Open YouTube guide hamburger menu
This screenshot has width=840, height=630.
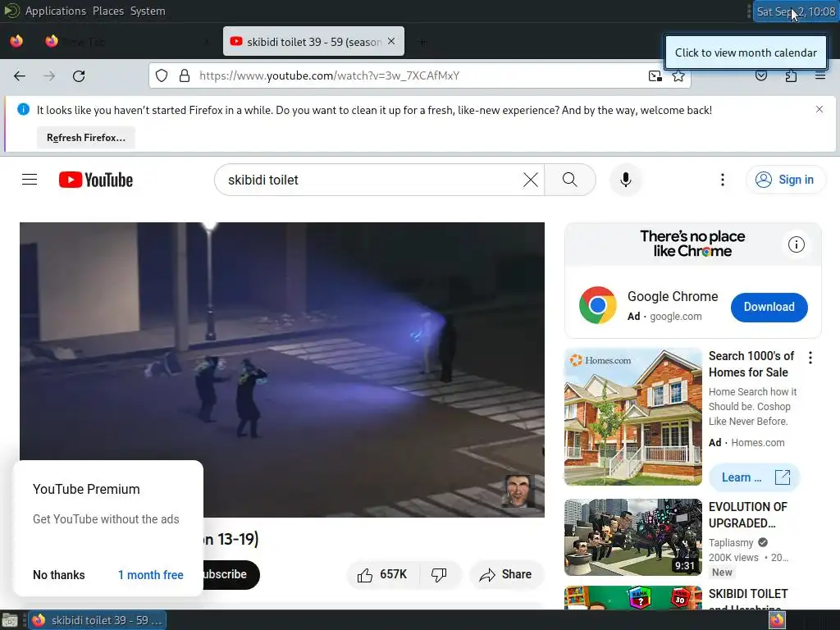coord(30,180)
